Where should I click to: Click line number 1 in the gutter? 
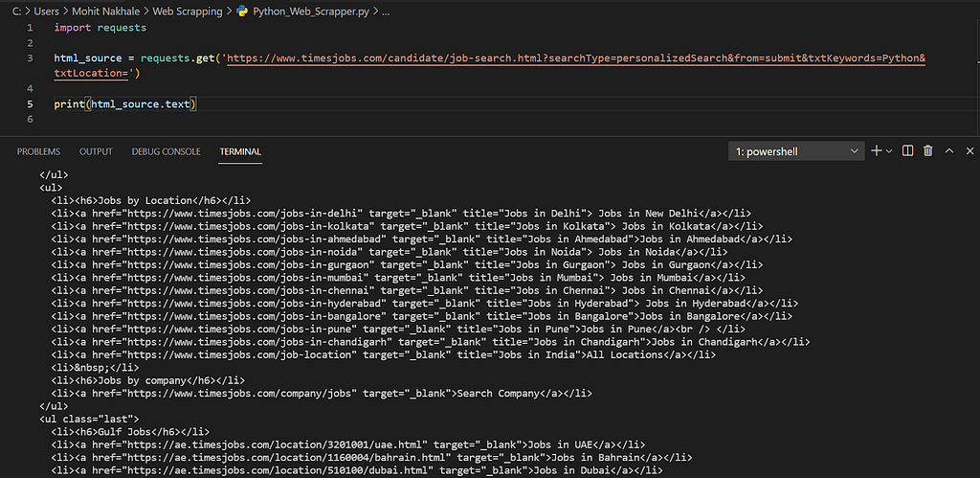(x=30, y=28)
